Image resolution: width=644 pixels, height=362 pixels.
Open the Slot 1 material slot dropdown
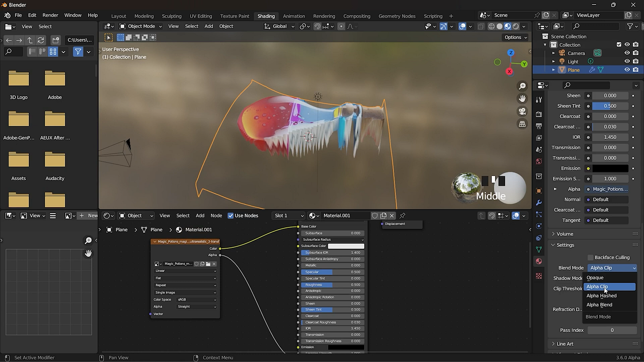288,216
